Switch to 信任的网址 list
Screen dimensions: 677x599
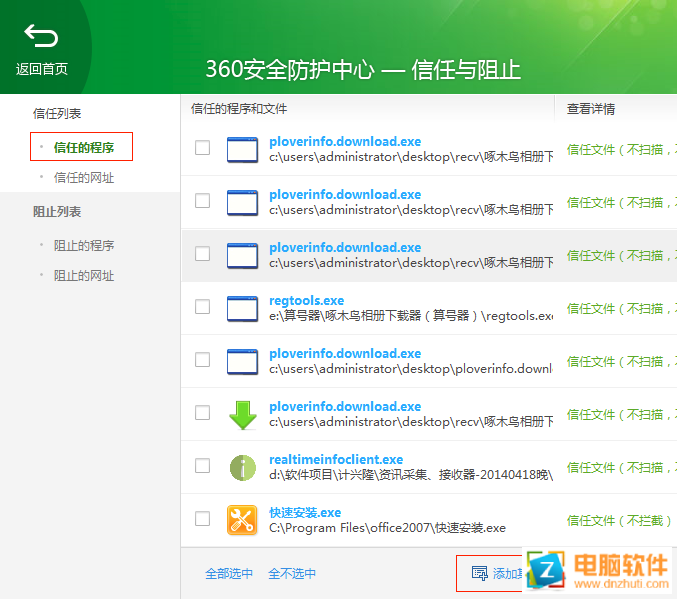tap(83, 177)
